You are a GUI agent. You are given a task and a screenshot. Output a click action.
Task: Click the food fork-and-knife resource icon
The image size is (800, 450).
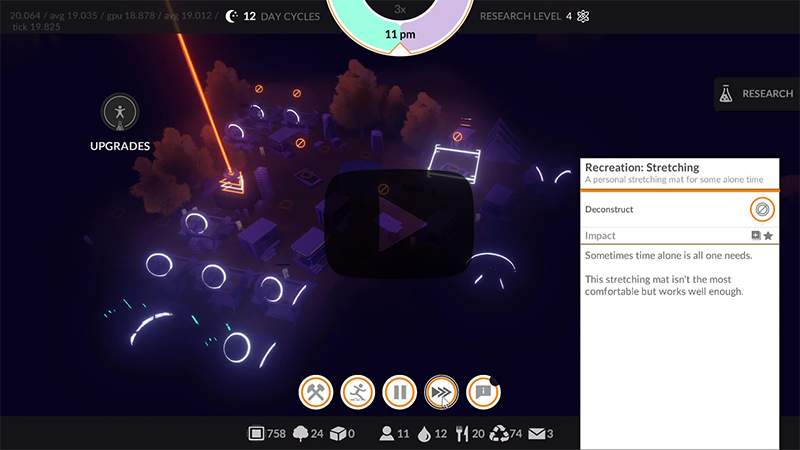pyautogui.click(x=461, y=434)
